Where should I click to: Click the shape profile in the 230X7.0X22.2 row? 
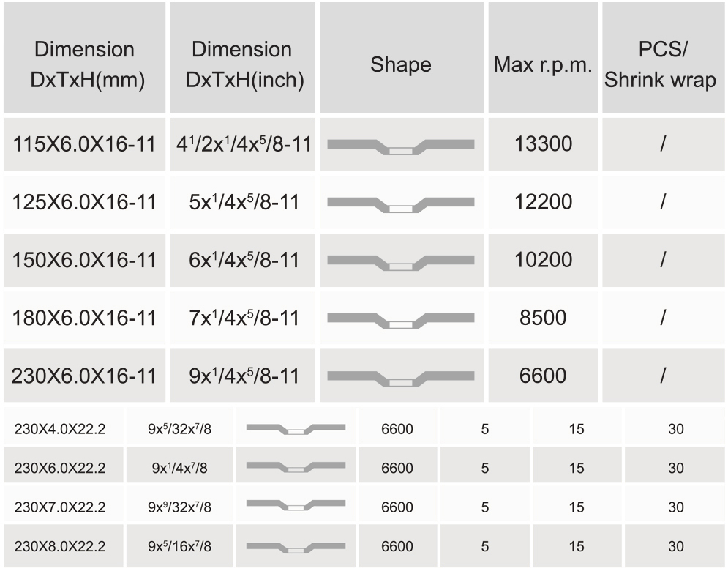point(296,507)
